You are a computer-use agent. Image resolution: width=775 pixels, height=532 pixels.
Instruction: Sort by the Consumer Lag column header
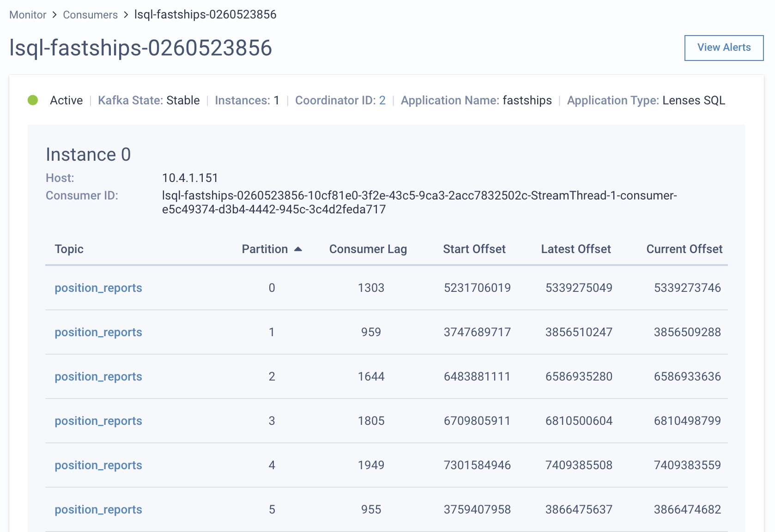click(368, 249)
